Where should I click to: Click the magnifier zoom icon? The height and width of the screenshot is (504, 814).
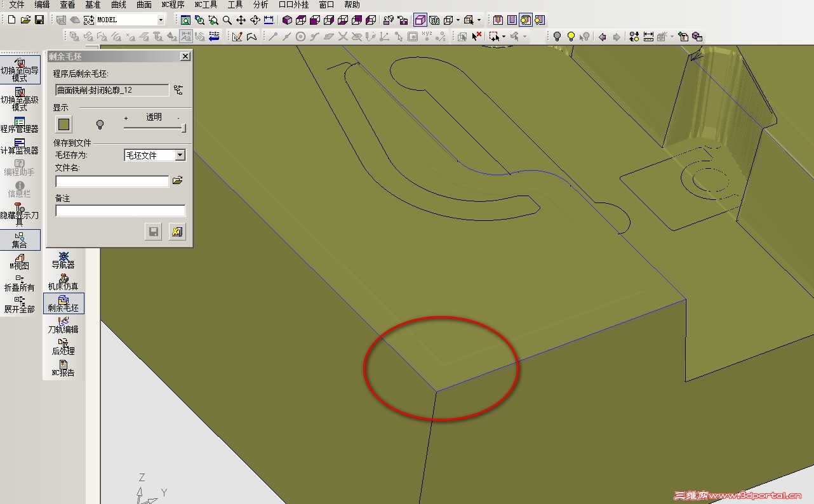point(227,20)
